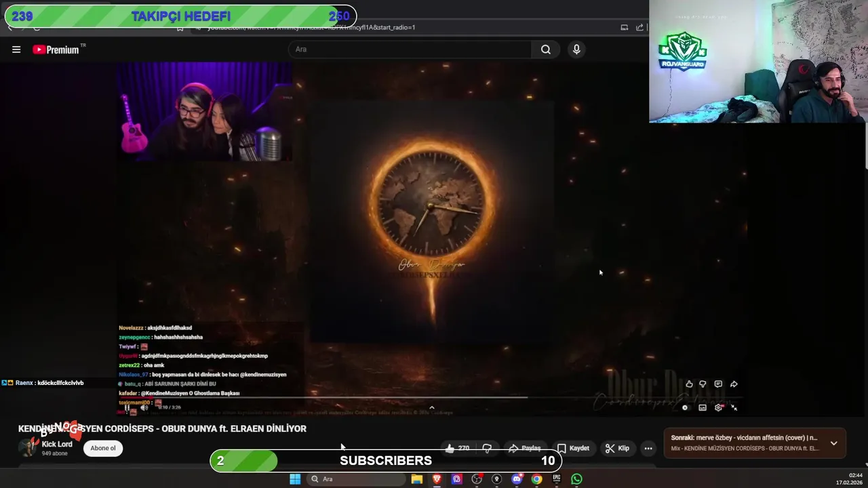Open the next video merve özbey title
The image size is (868, 488).
(x=745, y=438)
